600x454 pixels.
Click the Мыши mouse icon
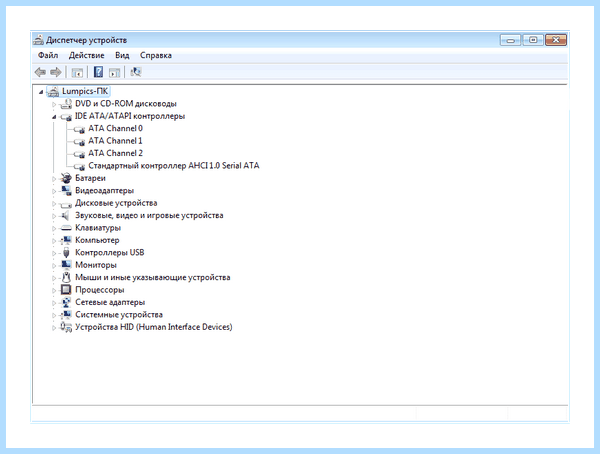pos(66,277)
